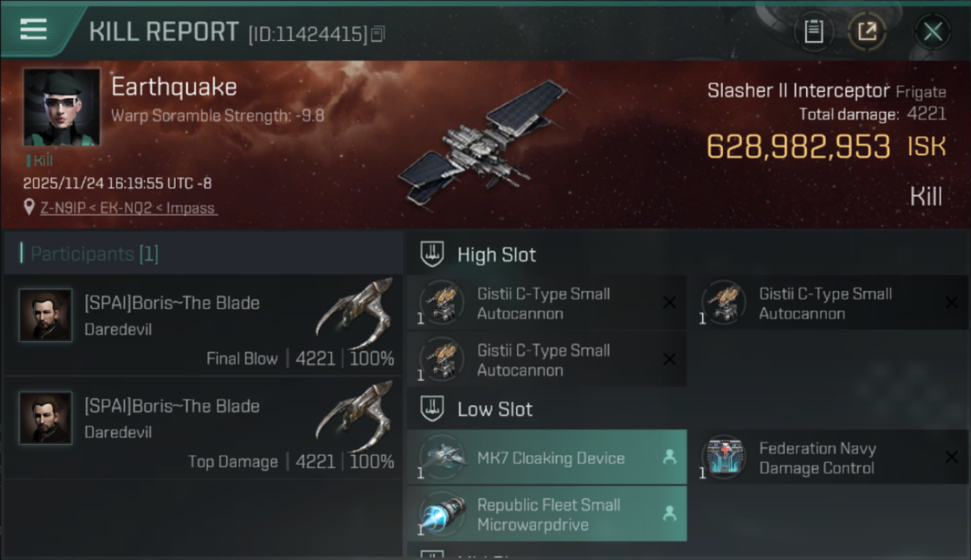Open Boris~The Blade final blow portrait
The image size is (971, 560).
coord(46,315)
